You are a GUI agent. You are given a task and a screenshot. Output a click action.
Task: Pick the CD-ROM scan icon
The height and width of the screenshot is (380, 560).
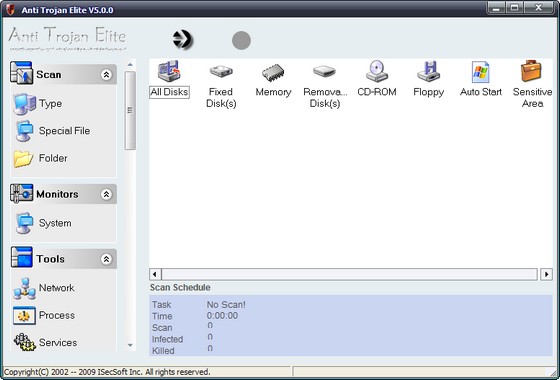click(x=377, y=71)
